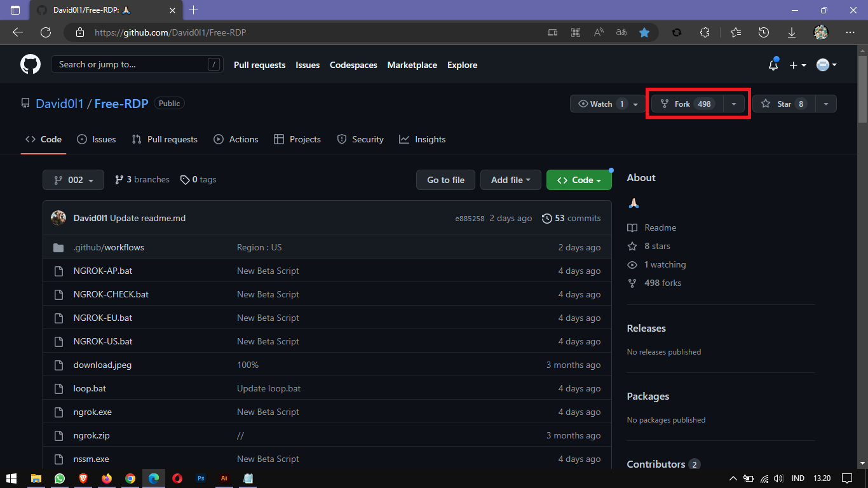Open the user avatar menu dropdown
Image resolution: width=868 pixels, height=488 pixels.
click(x=826, y=65)
